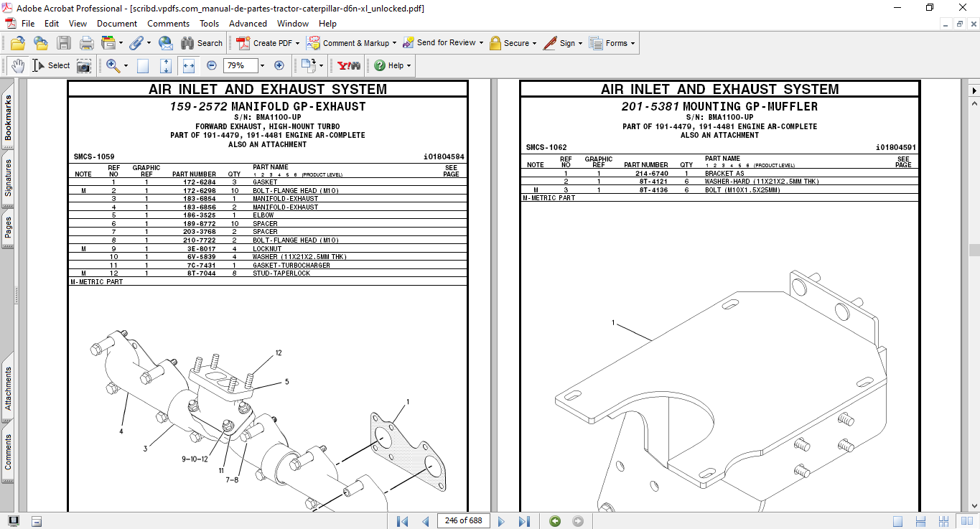Click the Print icon

(87, 43)
